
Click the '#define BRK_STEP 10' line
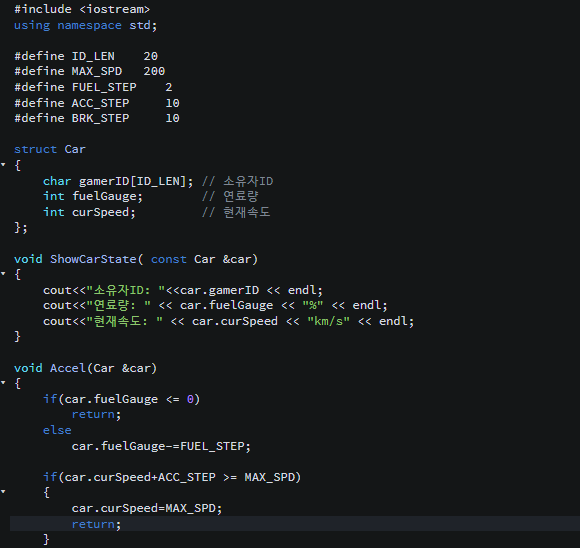coord(97,118)
